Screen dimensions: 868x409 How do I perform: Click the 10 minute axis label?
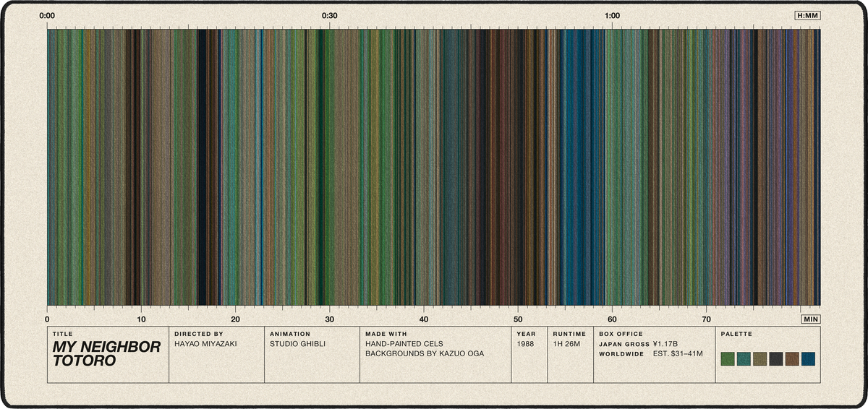(141, 319)
